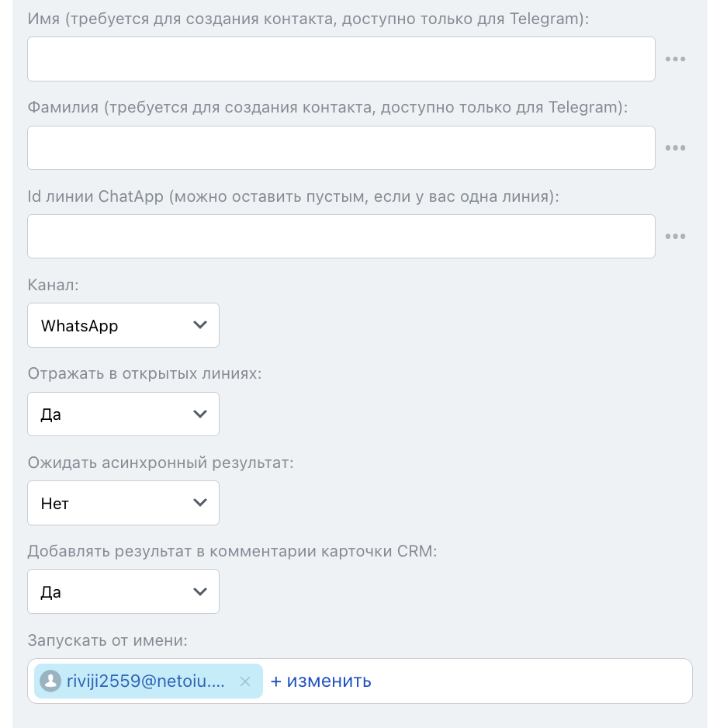Click the '+ изменить' link
This screenshot has width=720, height=728.
pos(321,681)
